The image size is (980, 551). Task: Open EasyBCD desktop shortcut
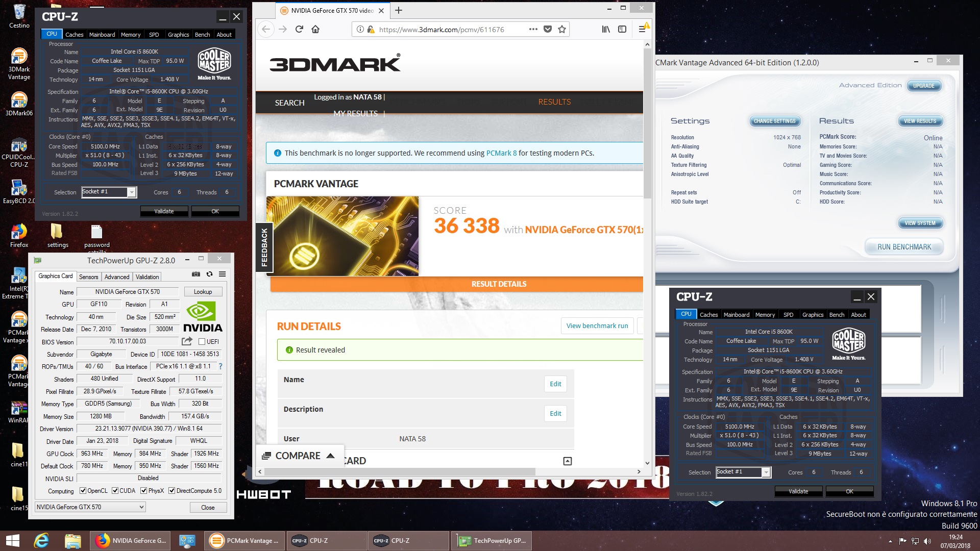click(x=19, y=191)
